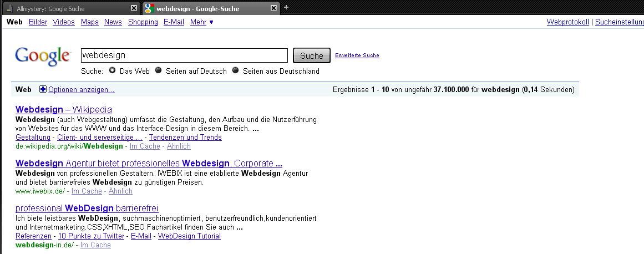Viewport: 644px width, 254px height.
Task: Close the webdesign - Google-Suche tab
Action: pyautogui.click(x=274, y=8)
